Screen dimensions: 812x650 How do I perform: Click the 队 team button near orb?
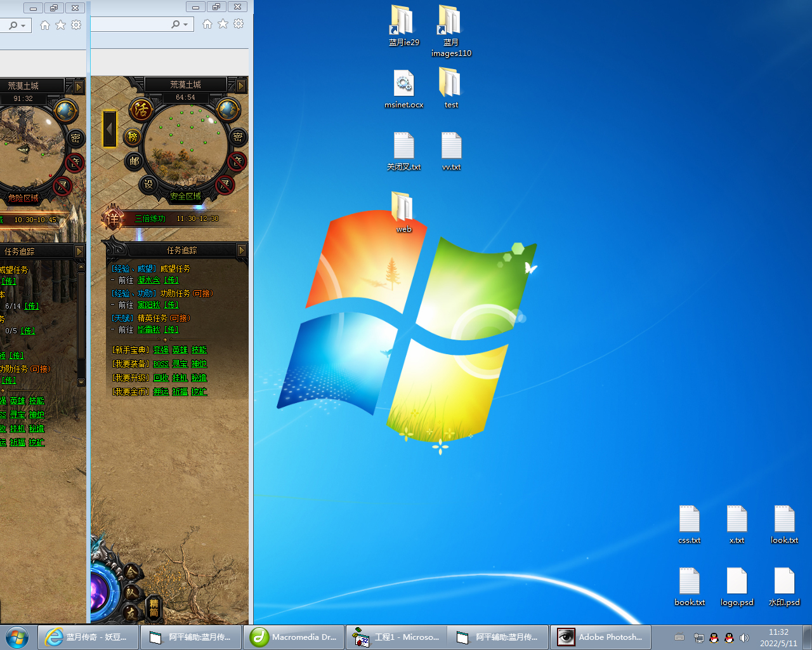tap(131, 593)
